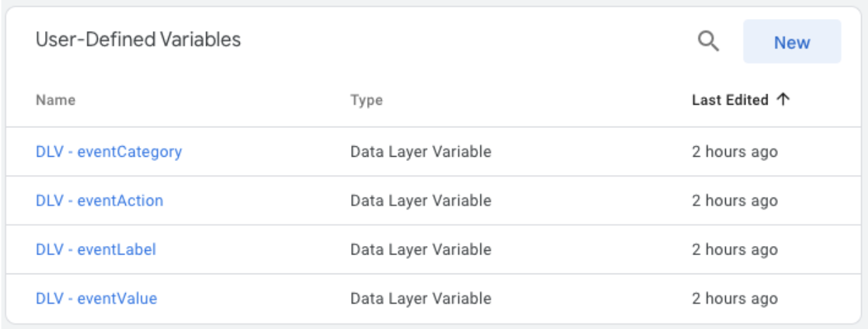Toggle the Last Edited sort arrow
Image resolution: width=868 pixels, height=329 pixels.
pyautogui.click(x=783, y=100)
